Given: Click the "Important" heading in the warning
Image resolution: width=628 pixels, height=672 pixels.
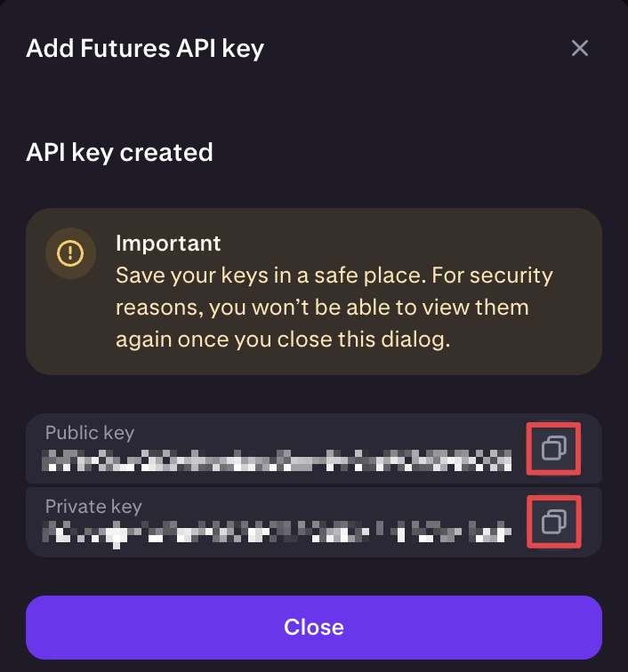Looking at the screenshot, I should [x=168, y=243].
